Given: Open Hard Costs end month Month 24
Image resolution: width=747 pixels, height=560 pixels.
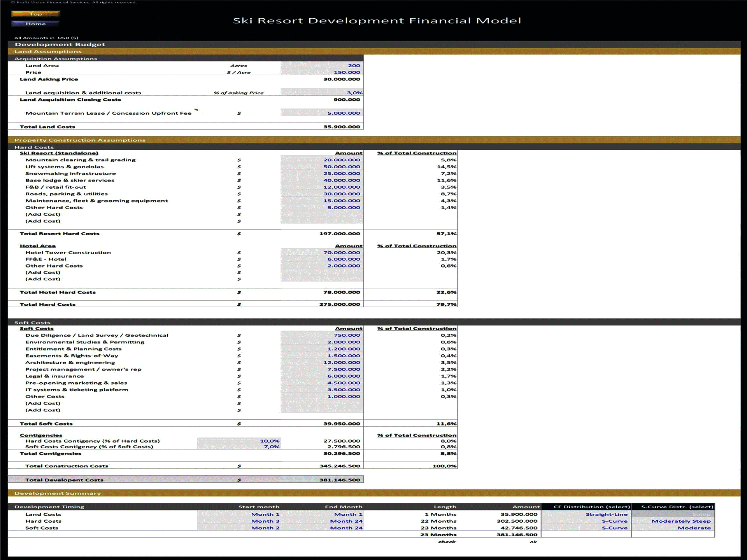Looking at the screenshot, I should 322,521.
